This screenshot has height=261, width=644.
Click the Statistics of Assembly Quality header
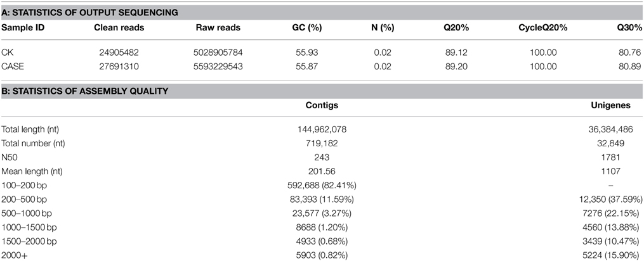tap(85, 91)
